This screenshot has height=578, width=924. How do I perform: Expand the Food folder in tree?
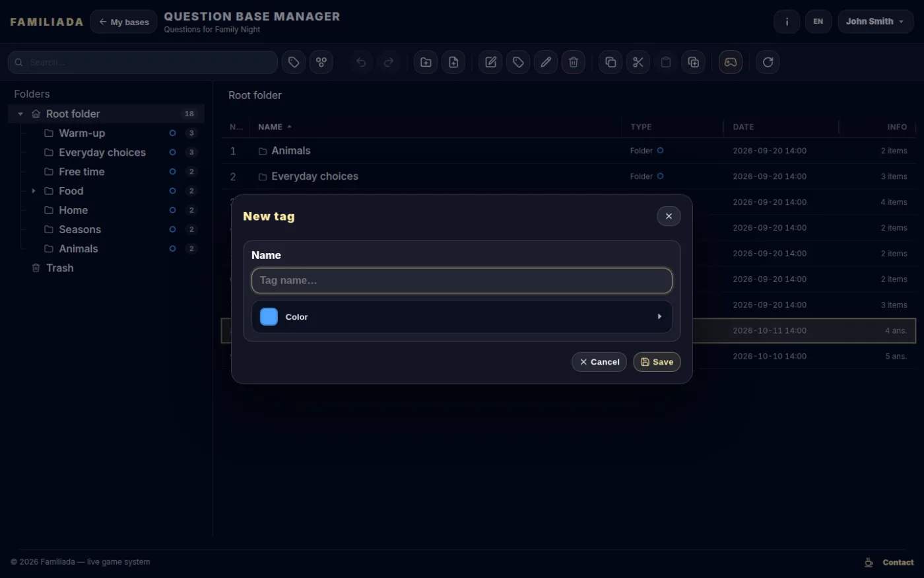(x=34, y=191)
